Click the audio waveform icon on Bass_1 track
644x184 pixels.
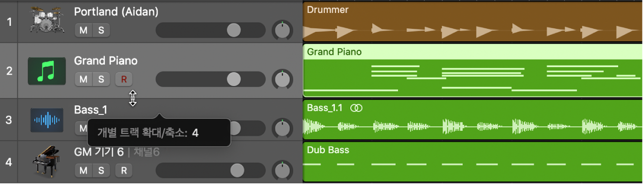47,120
